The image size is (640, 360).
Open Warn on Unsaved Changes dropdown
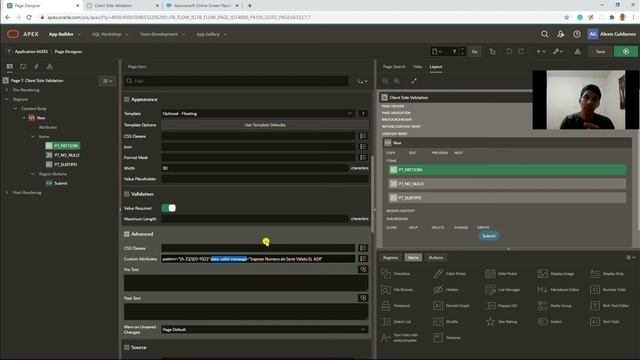pyautogui.click(x=264, y=329)
